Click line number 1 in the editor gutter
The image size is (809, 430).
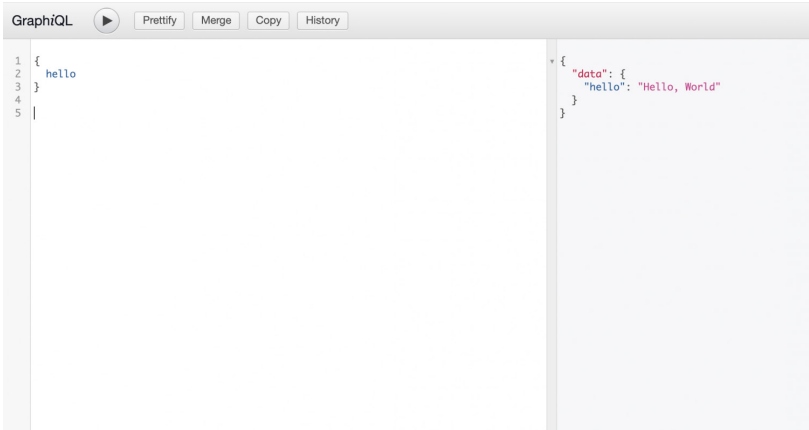pos(18,61)
